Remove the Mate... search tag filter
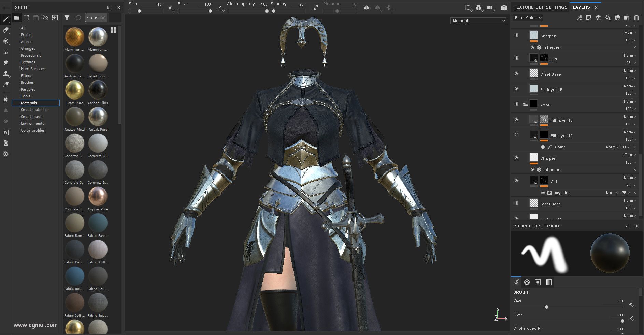This screenshot has height=335, width=644. tap(103, 18)
